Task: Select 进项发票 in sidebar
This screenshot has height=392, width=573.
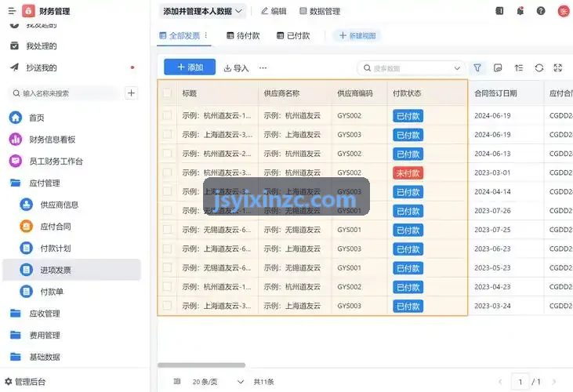Action: (71, 270)
